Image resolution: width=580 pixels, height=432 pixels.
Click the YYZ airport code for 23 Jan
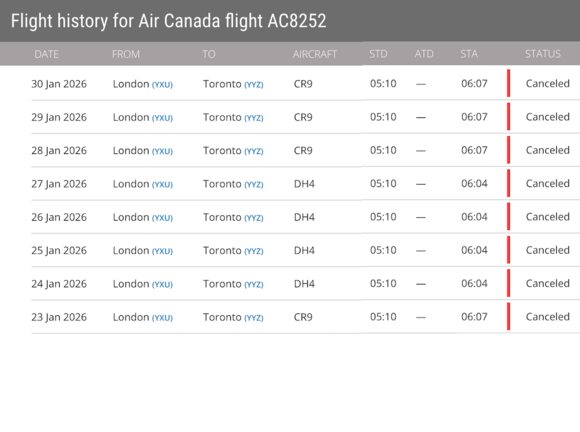pos(253,318)
